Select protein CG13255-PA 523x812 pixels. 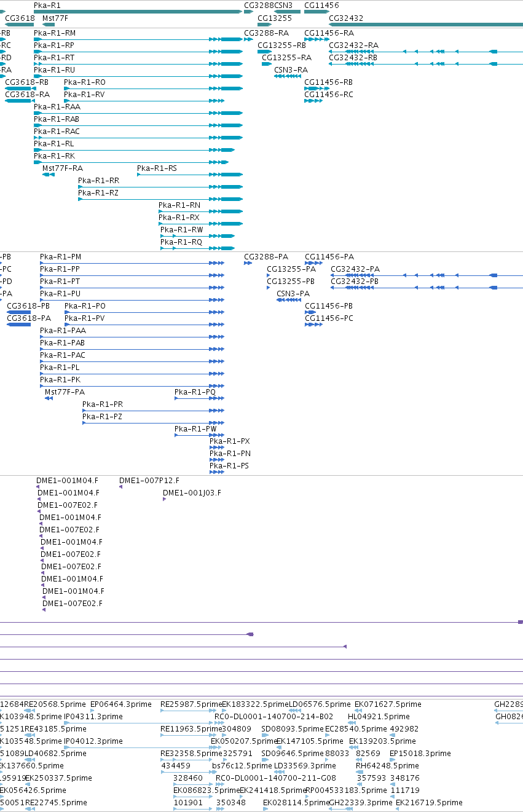click(291, 269)
